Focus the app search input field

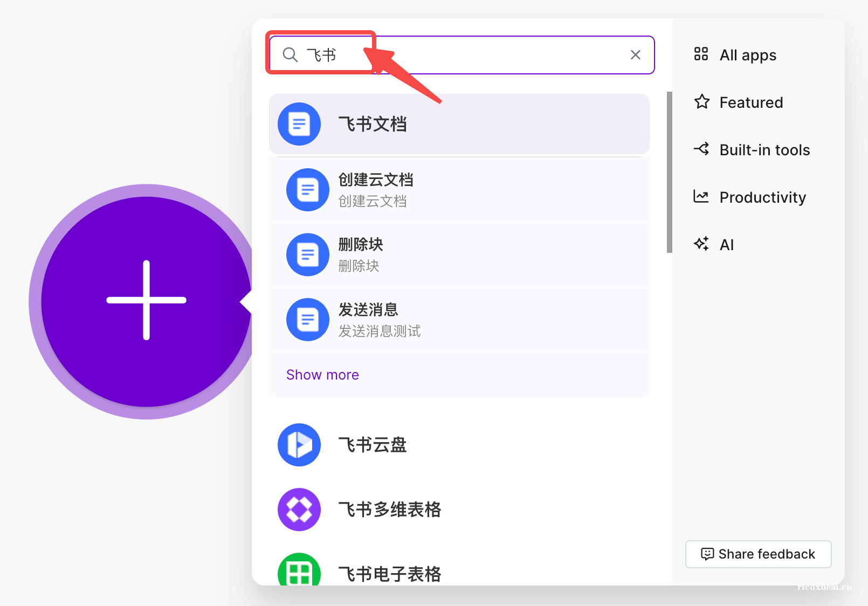point(461,55)
